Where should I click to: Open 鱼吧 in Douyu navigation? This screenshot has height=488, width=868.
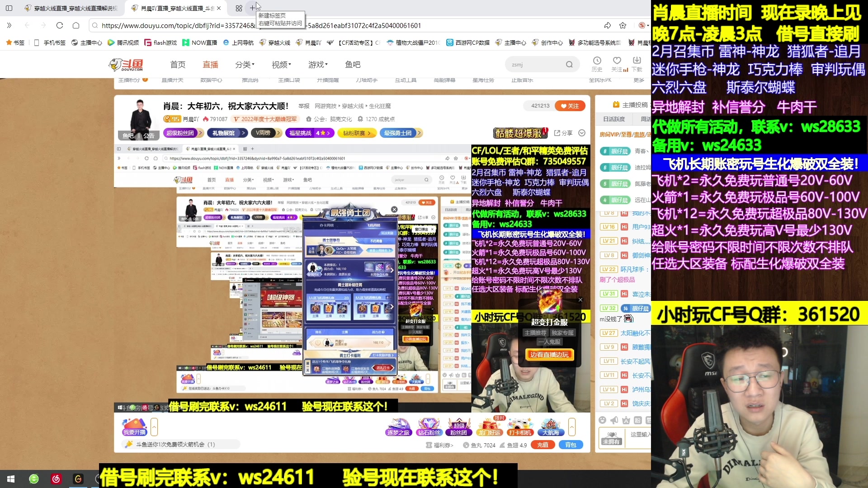[353, 65]
